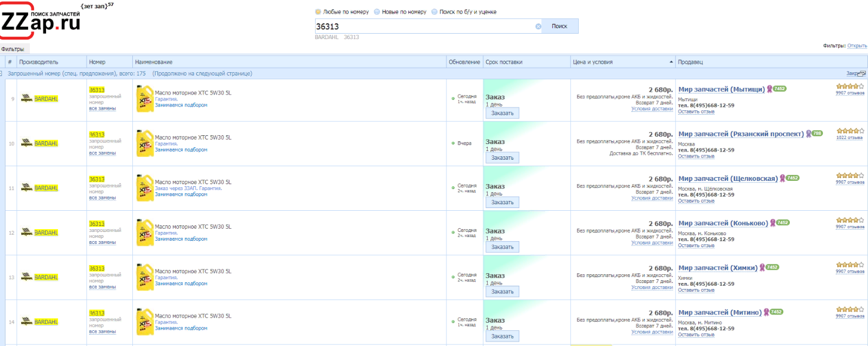The width and height of the screenshot is (868, 346).
Task: Click 'Заказать' button for Щелковская offer
Action: pos(502,202)
